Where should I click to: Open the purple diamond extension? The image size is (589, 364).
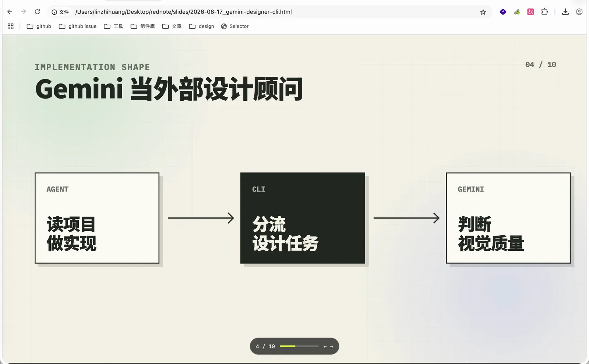[503, 12]
